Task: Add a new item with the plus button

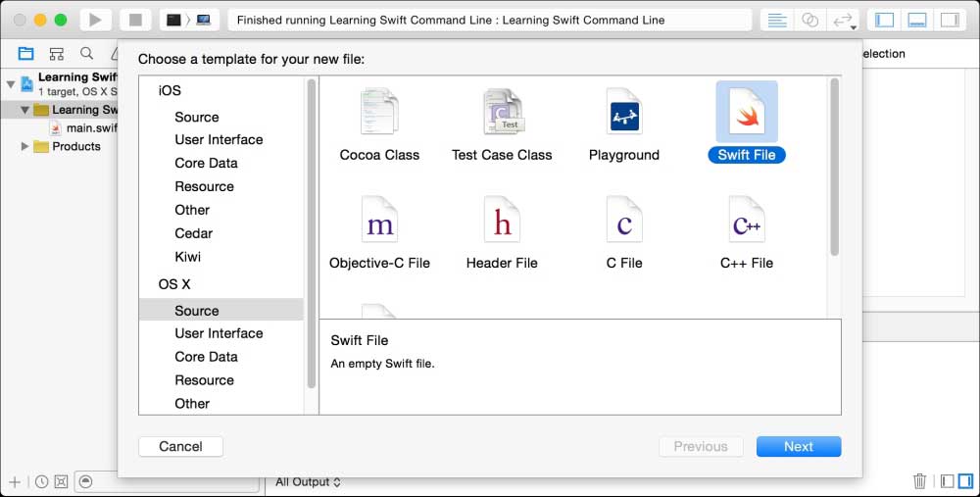Action: 15,482
